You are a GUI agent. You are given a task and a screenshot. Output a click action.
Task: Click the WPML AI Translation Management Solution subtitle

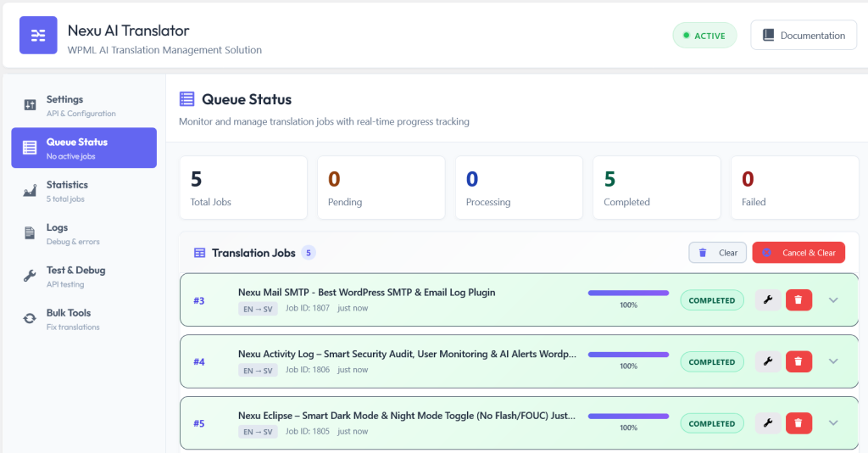point(164,50)
